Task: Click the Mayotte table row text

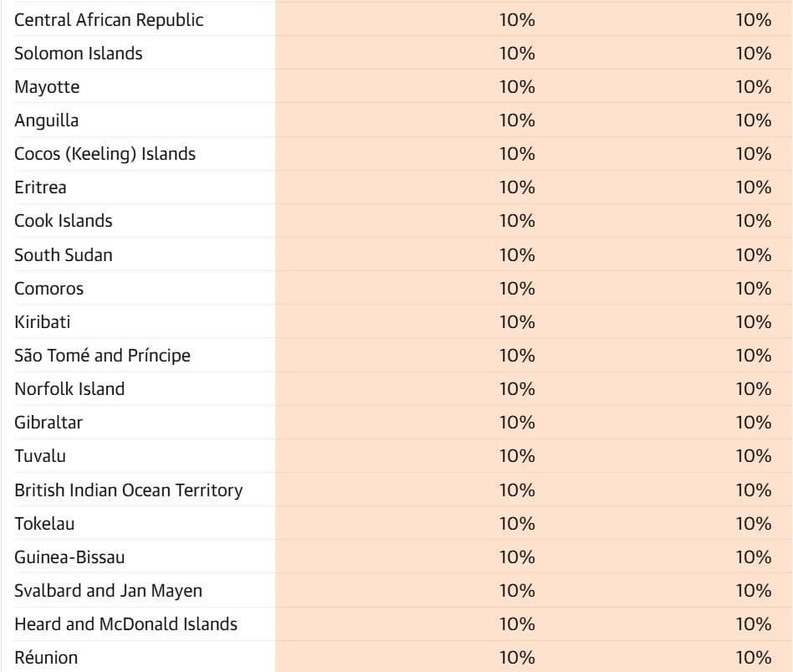Action: (x=47, y=87)
